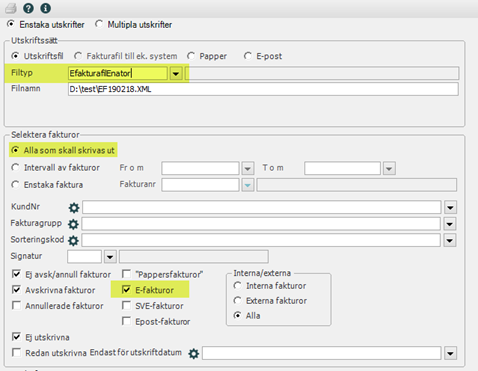Click gear icon next to Endast för utskriftdatum
Viewport: 478px width, 371px height.
[x=194, y=354]
